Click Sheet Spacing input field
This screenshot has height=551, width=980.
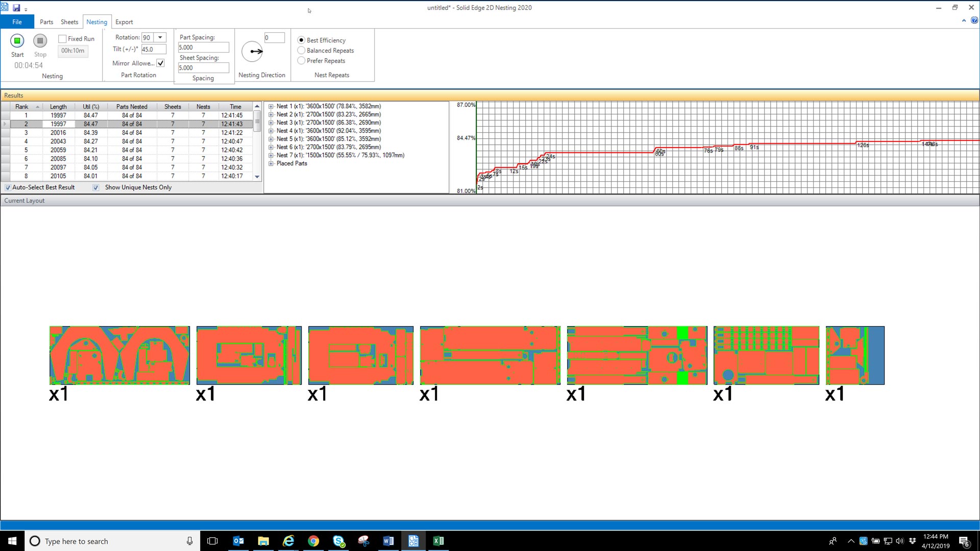click(203, 67)
